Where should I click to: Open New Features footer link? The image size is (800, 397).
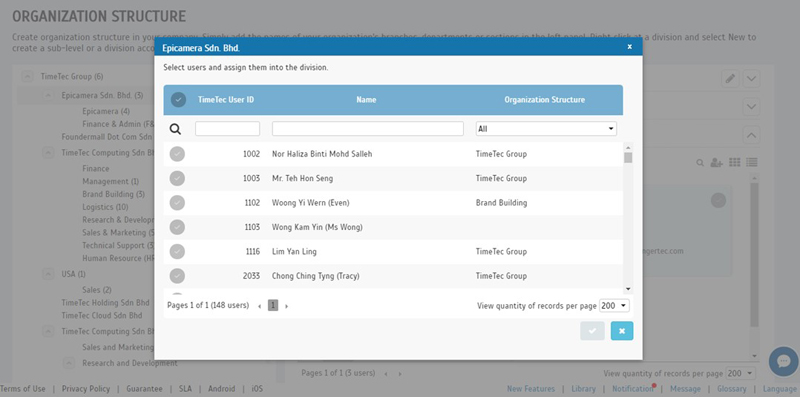(x=531, y=389)
